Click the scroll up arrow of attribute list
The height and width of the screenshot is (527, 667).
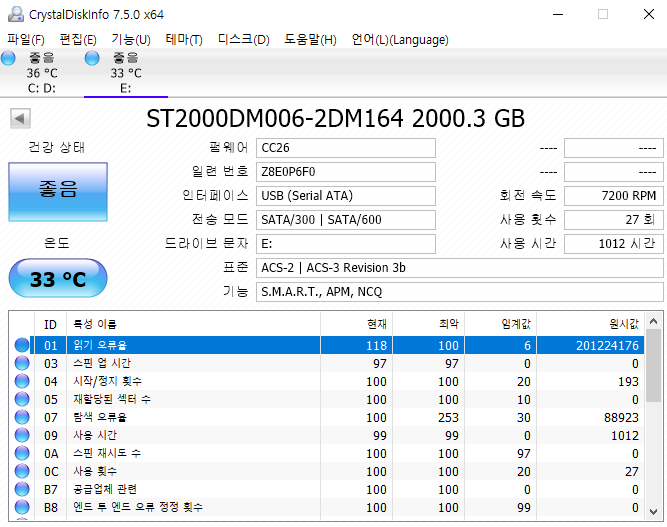point(654,322)
